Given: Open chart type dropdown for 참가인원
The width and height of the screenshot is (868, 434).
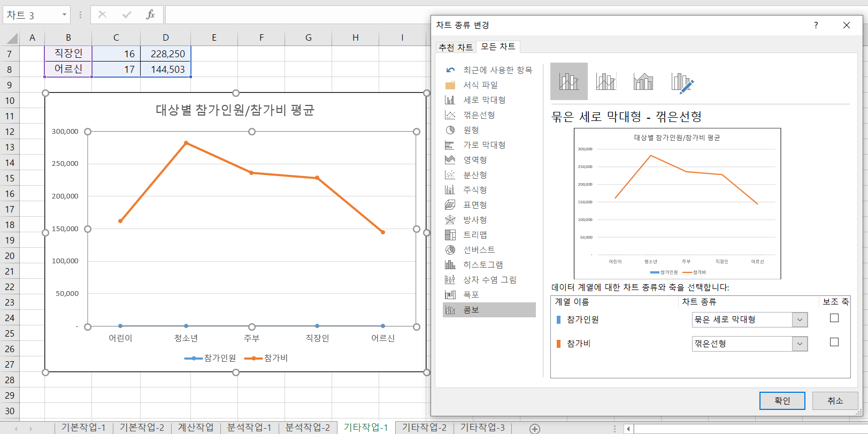Looking at the screenshot, I should (800, 320).
